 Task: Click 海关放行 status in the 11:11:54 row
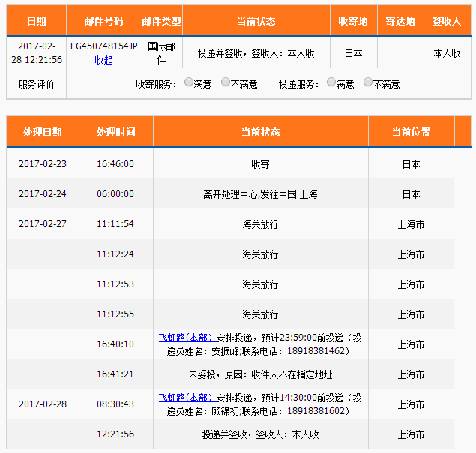pyautogui.click(x=260, y=224)
